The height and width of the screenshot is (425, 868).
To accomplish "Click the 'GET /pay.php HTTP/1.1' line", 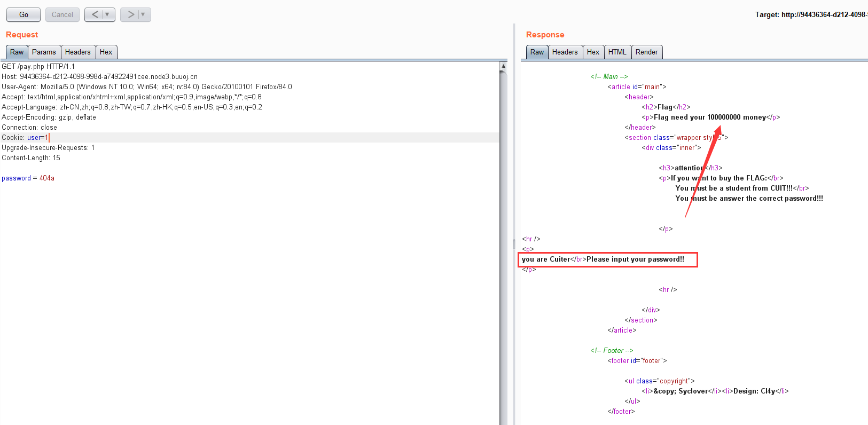I will tap(38, 66).
